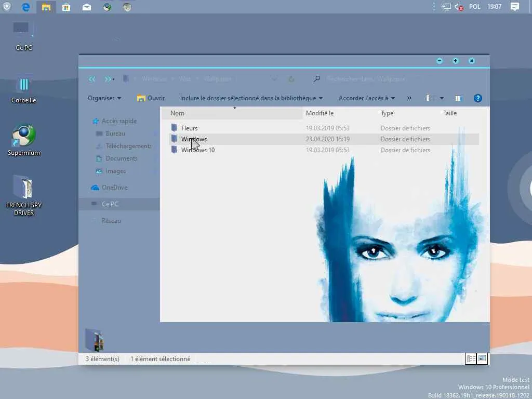Expand the address bar history dropdown

click(x=274, y=79)
